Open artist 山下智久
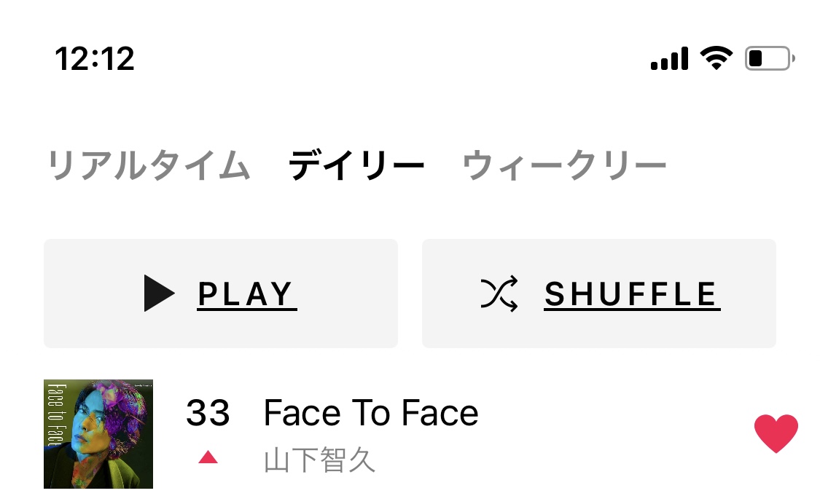The width and height of the screenshot is (820, 504). tap(320, 460)
